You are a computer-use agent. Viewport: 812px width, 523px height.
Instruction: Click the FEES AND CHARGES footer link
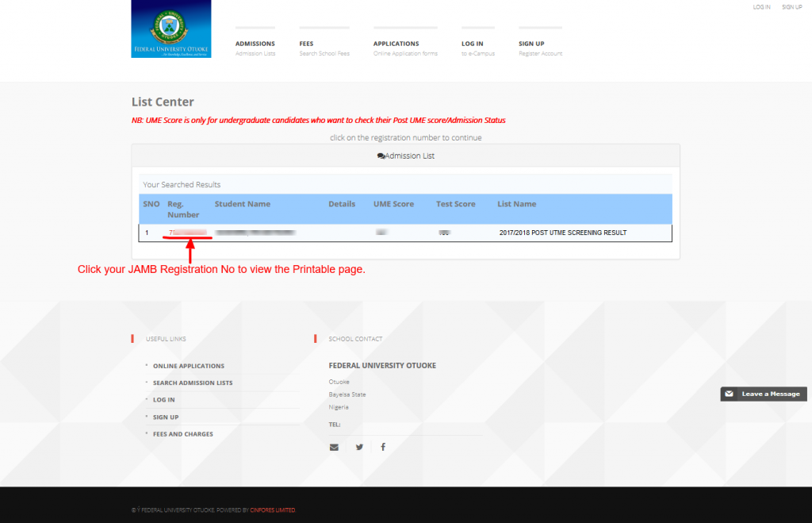click(x=183, y=434)
